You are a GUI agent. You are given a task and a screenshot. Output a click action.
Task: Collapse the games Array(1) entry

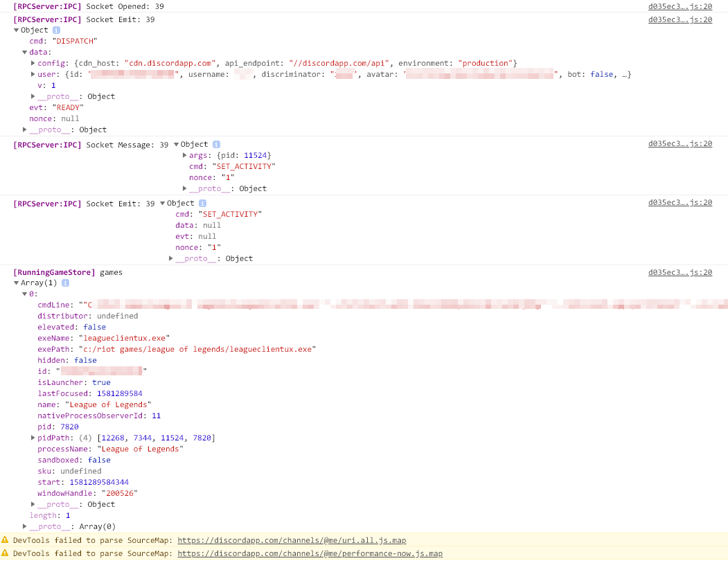click(x=16, y=283)
